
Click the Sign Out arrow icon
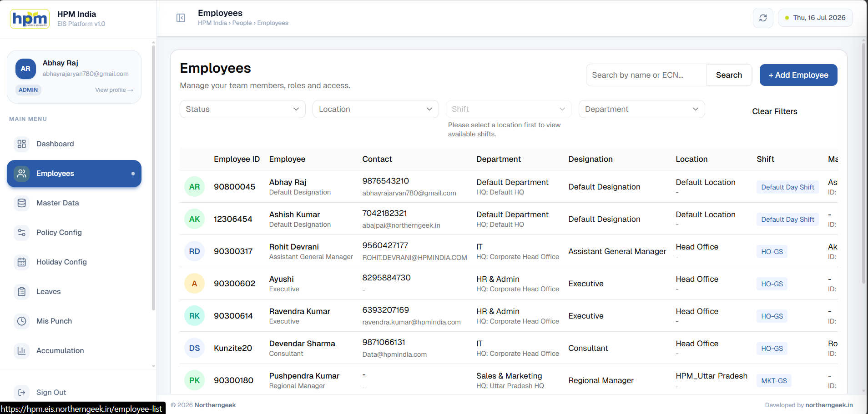(x=22, y=393)
